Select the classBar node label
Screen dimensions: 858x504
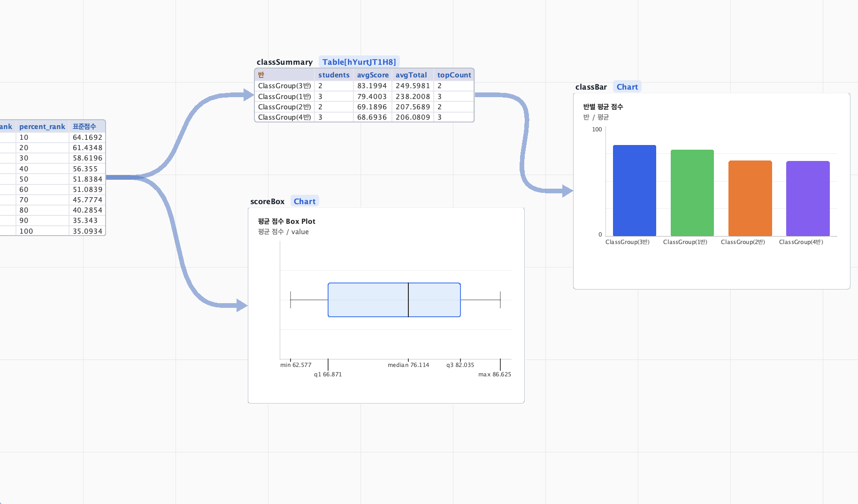(x=591, y=87)
